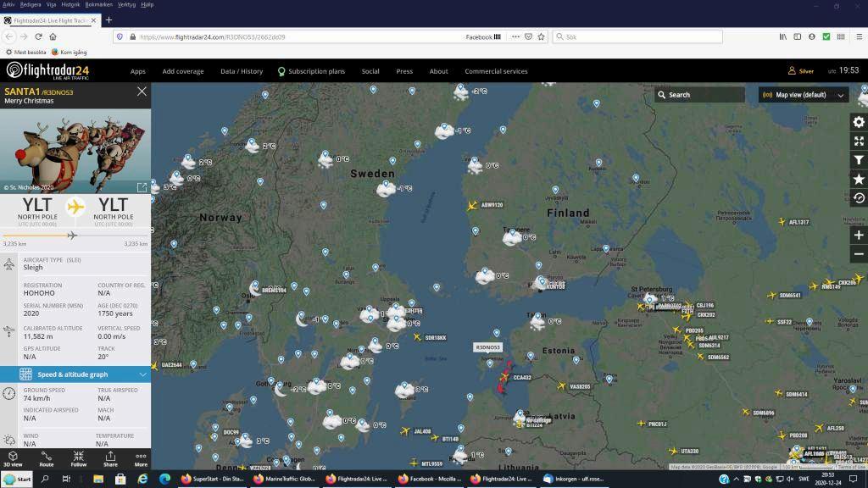Open the Social menu
Image resolution: width=868 pixels, height=488 pixels.
[370, 71]
